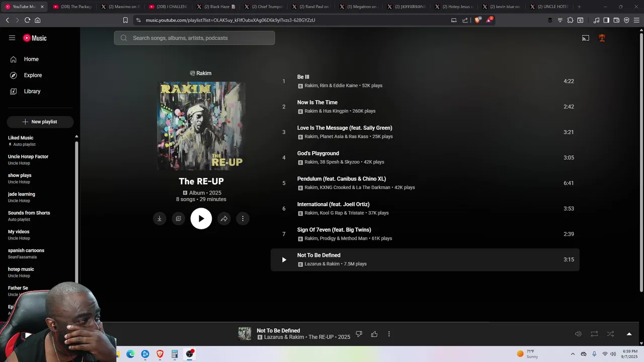
Task: Open Brave Rewards icon
Action: [489, 20]
